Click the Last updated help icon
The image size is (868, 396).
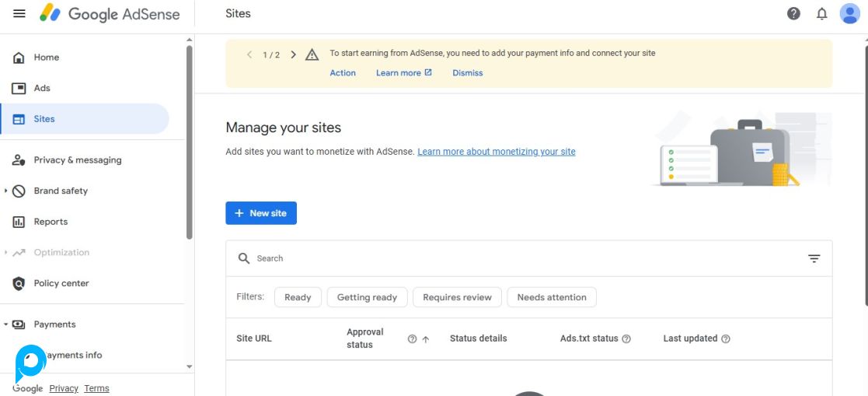tap(726, 339)
